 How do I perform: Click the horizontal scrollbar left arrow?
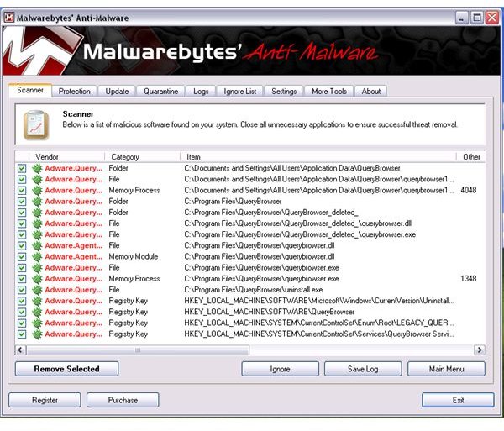pyautogui.click(x=20, y=350)
